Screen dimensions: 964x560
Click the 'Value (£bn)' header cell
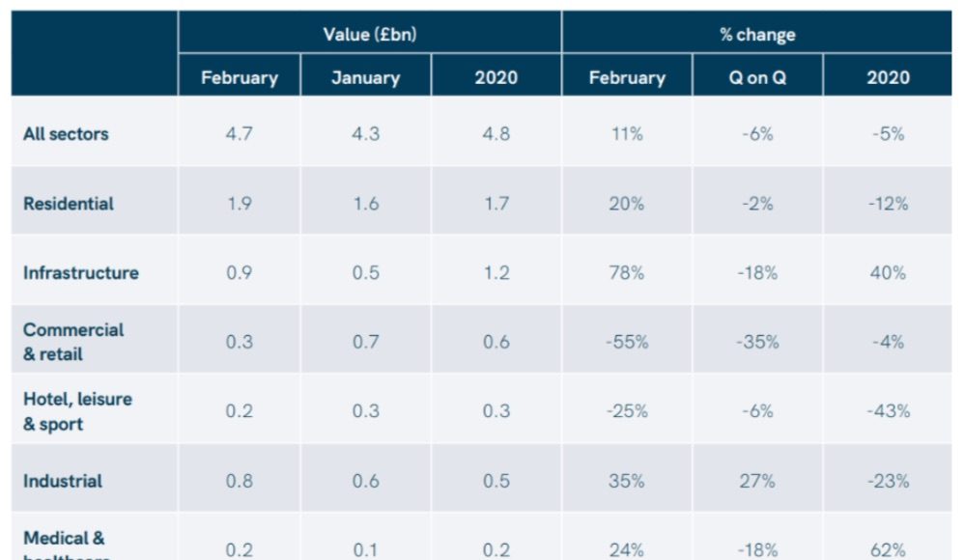pyautogui.click(x=369, y=35)
